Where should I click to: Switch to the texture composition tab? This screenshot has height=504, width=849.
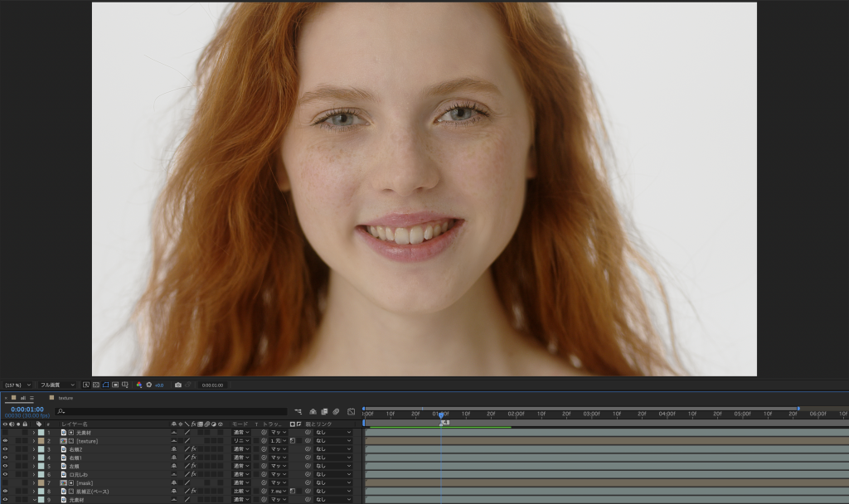click(x=65, y=398)
